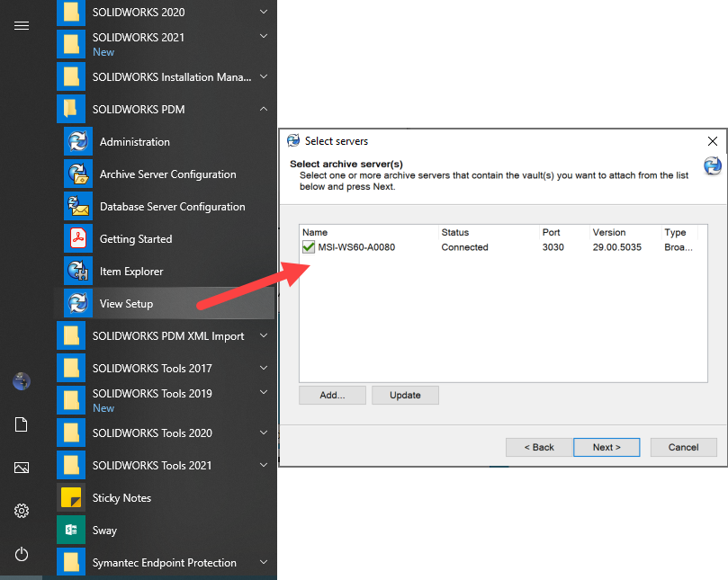Viewport: 728px width, 580px height.
Task: Open Windows Settings gear icon
Action: pyautogui.click(x=22, y=511)
